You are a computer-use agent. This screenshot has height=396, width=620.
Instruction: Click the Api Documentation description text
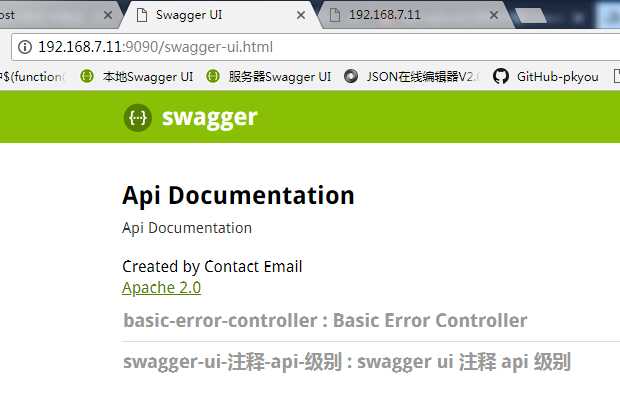[x=187, y=228]
